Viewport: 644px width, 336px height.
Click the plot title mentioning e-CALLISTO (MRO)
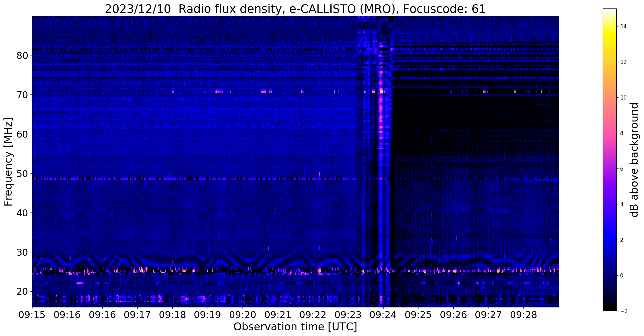click(295, 9)
